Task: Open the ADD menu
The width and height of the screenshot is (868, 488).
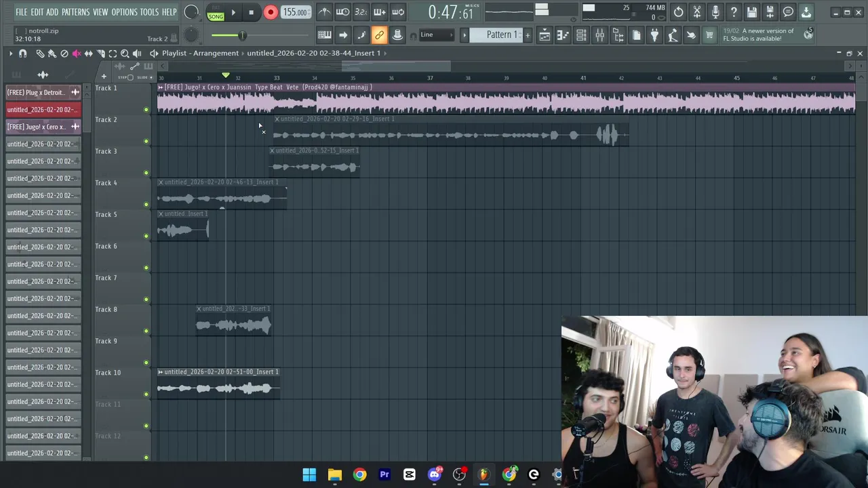Action: click(x=52, y=12)
